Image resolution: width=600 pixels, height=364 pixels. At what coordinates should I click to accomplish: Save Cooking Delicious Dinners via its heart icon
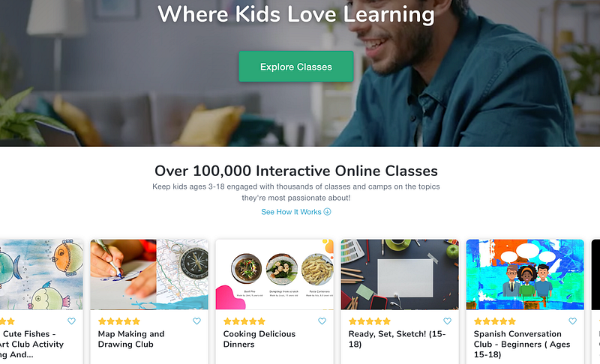point(322,321)
